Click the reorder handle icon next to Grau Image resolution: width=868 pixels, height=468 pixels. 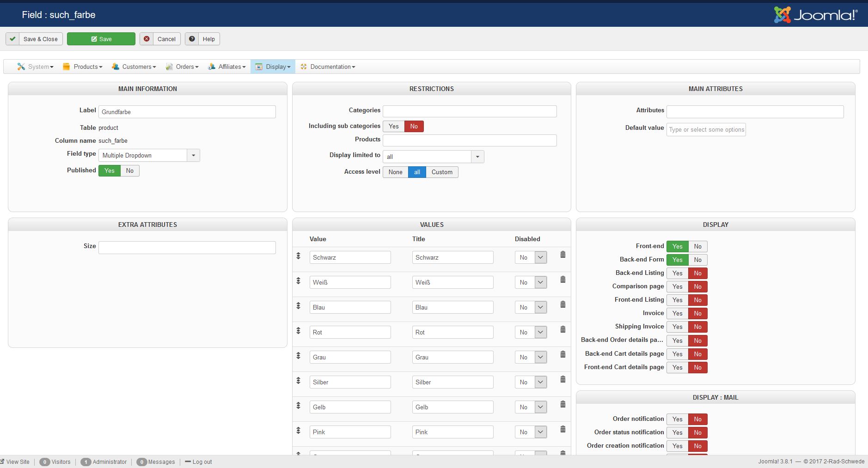(x=299, y=355)
